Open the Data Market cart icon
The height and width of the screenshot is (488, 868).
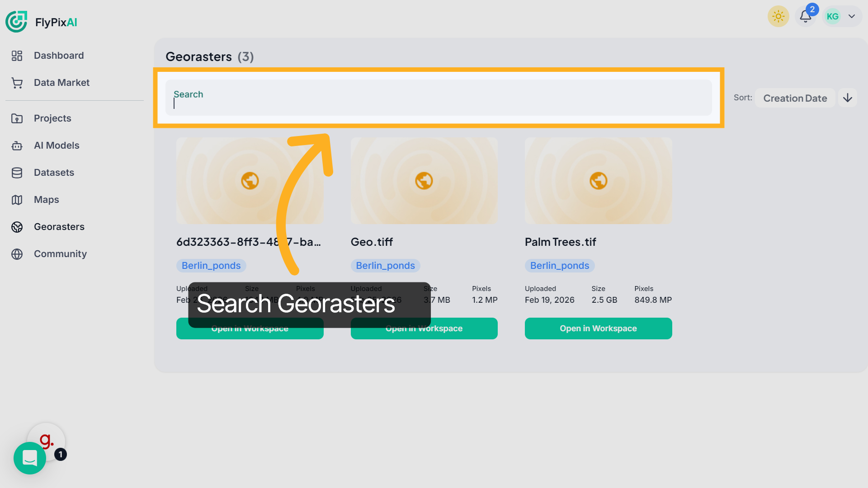point(17,83)
